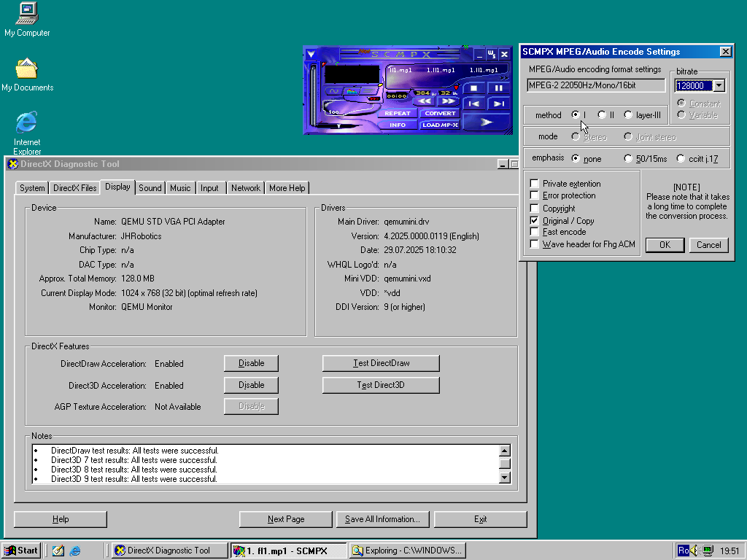Click the large Play arrow in SCMPX
747x560 pixels.
click(x=485, y=122)
